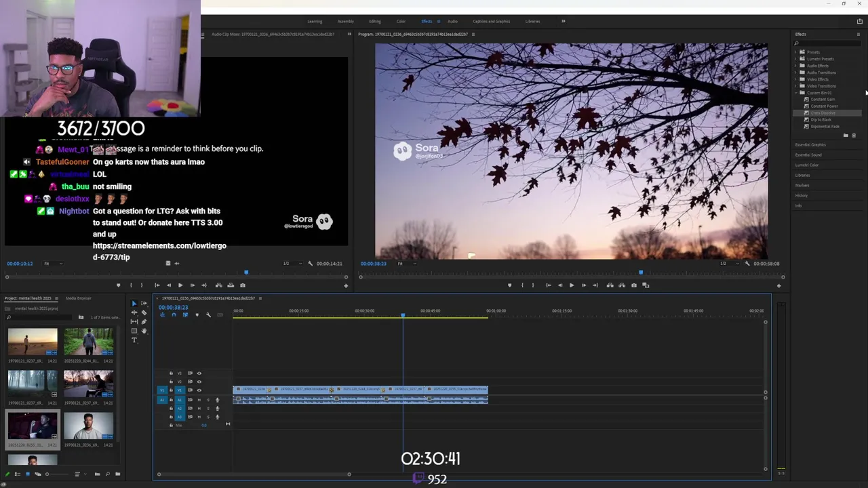The image size is (868, 488).
Task: Click the Source monitor button editor plus
Action: pyautogui.click(x=346, y=285)
